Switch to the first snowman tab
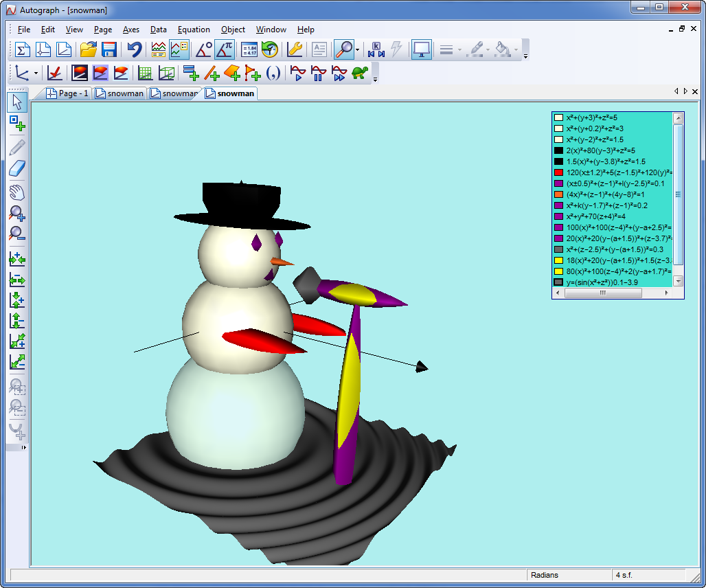 120,93
